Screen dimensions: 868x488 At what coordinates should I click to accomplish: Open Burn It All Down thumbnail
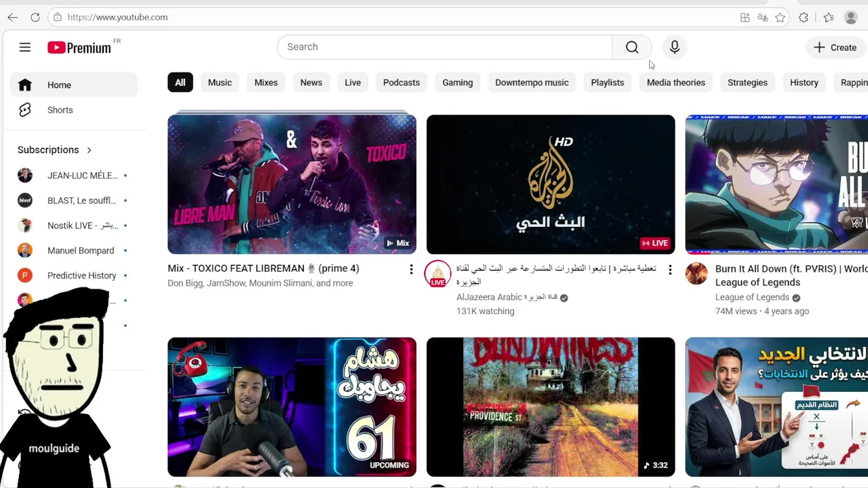point(776,184)
